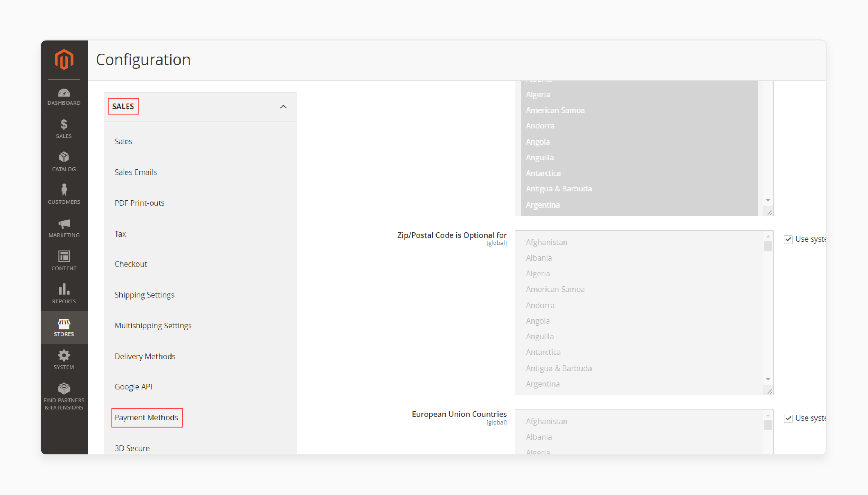Toggle Use system value for Zip/Postal Code
This screenshot has height=495, width=868.
(788, 239)
